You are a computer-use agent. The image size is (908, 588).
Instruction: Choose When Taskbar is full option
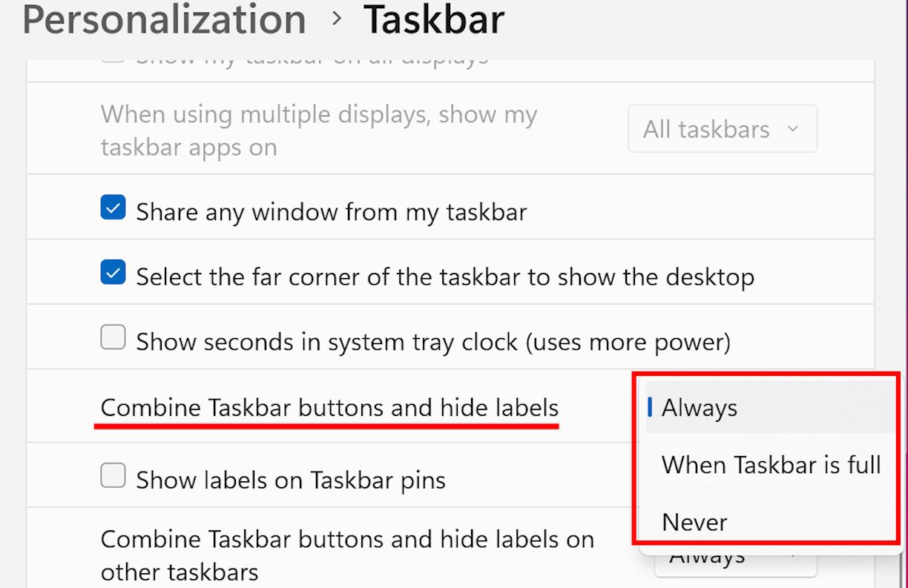(771, 465)
